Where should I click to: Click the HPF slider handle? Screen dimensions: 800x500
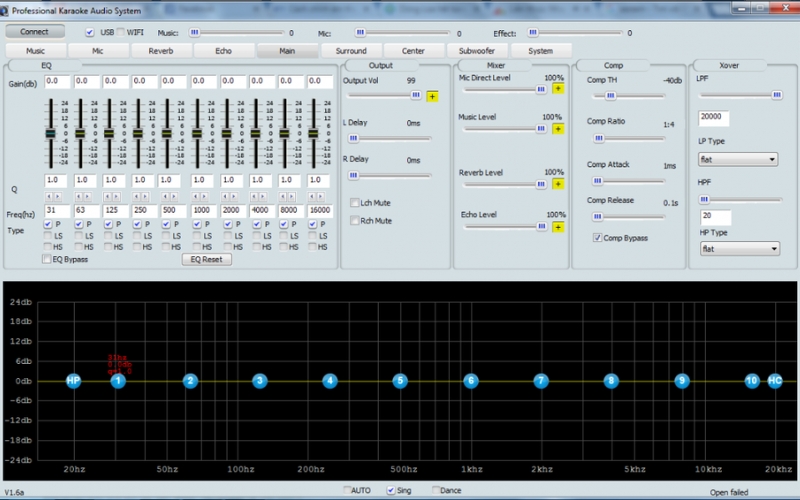point(704,199)
